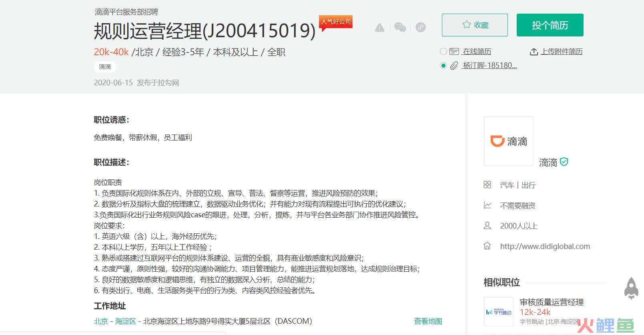This screenshot has width=644, height=335.
Task: Click the 人气好公司 badge
Action: click(335, 22)
